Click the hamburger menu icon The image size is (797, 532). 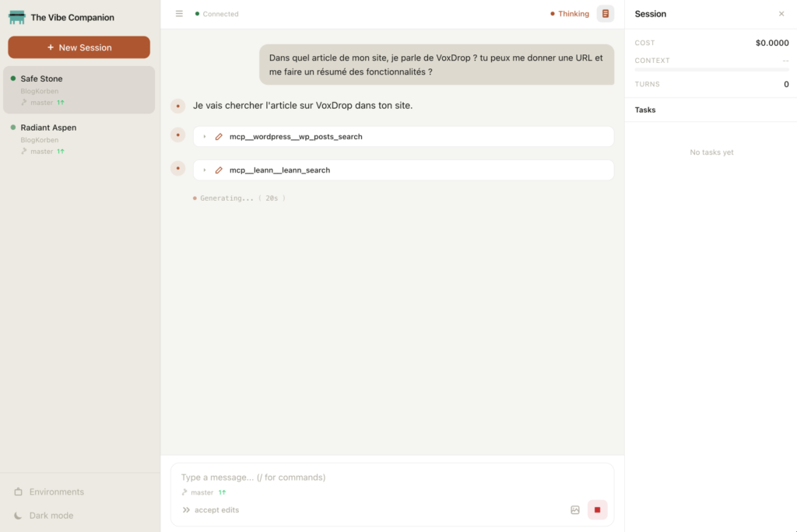point(179,14)
